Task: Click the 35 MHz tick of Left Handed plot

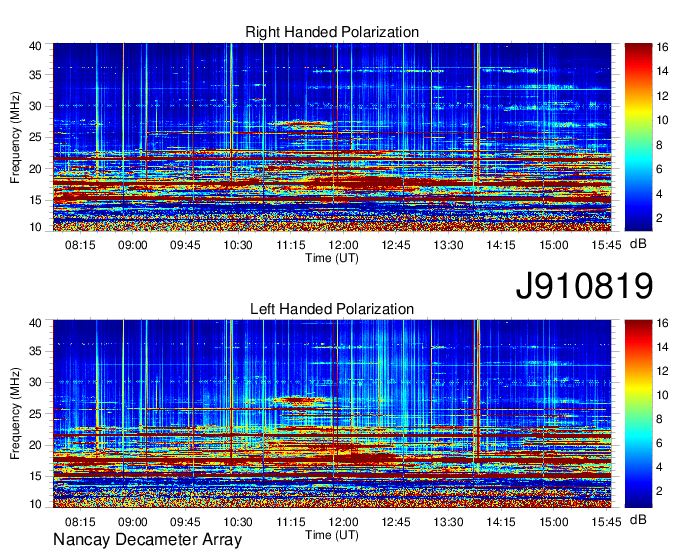Action: (35, 351)
